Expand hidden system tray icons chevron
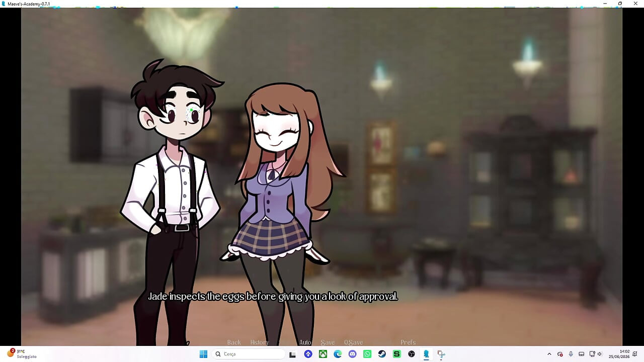Screen dimensions: 644x362 click(549, 354)
